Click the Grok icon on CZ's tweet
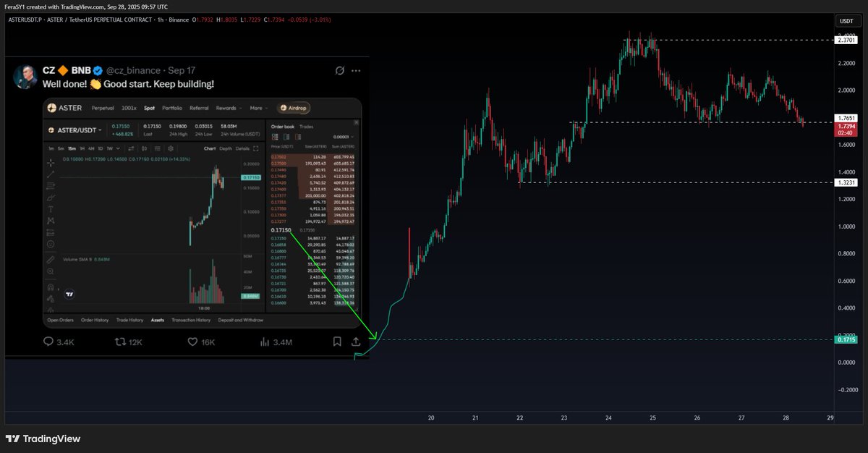Image resolution: width=868 pixels, height=453 pixels. 340,71
